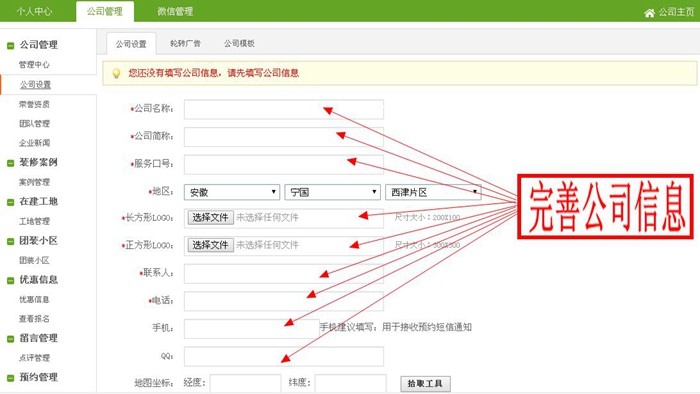The height and width of the screenshot is (394, 700).
Task: Collapse the 团装小区 section icon
Action: (x=10, y=241)
